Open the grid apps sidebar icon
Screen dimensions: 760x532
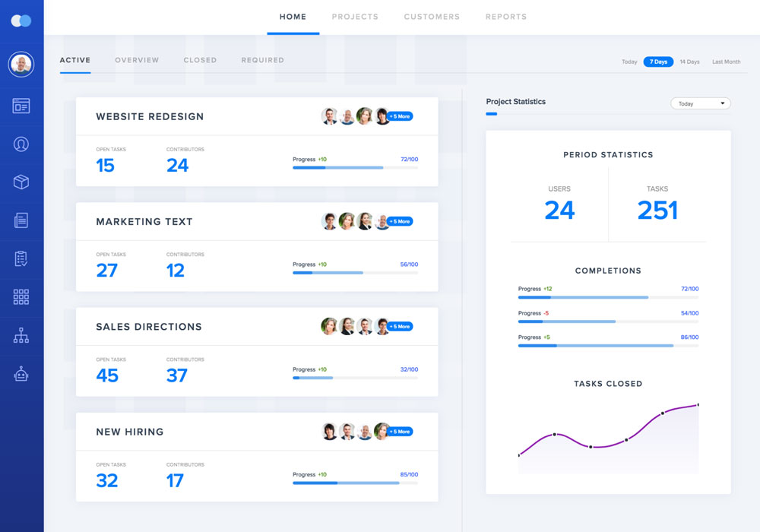(x=21, y=297)
